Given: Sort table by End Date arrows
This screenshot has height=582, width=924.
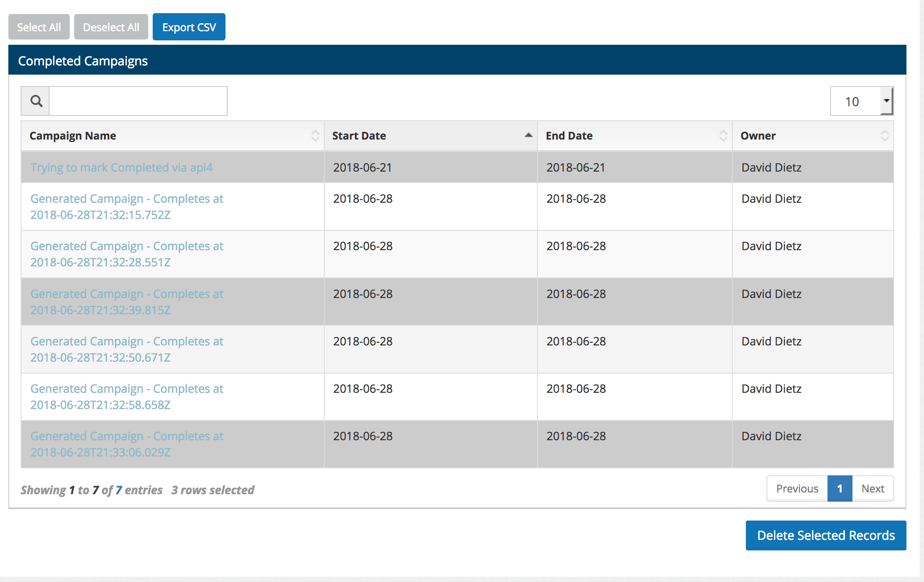Looking at the screenshot, I should [x=723, y=136].
